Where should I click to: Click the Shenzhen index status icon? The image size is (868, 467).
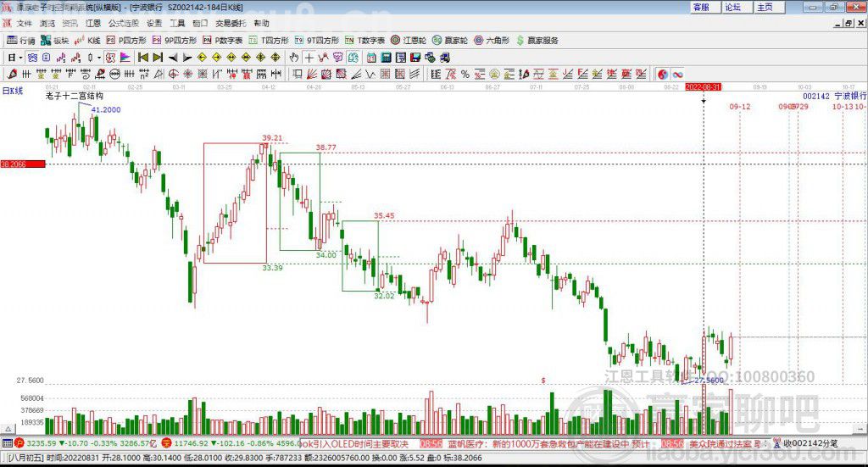pos(167,443)
